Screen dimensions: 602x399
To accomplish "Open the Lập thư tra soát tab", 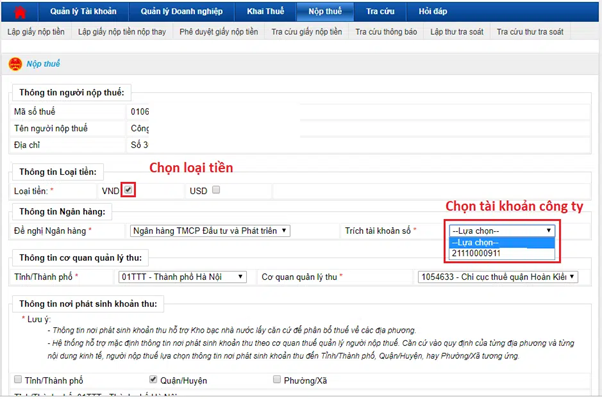I will pos(456,32).
